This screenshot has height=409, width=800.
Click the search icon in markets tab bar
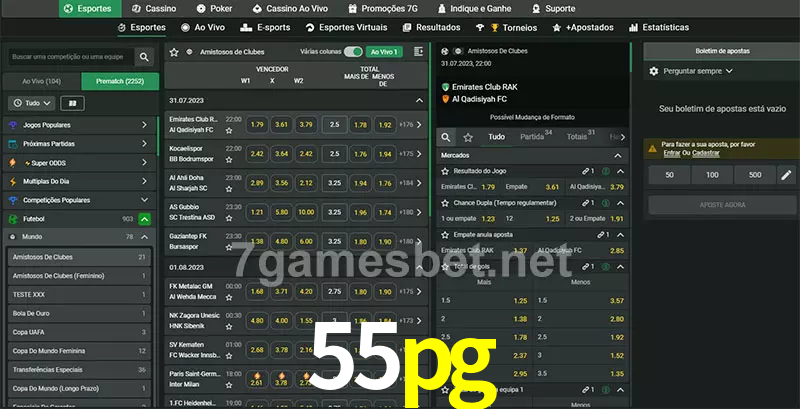[447, 137]
